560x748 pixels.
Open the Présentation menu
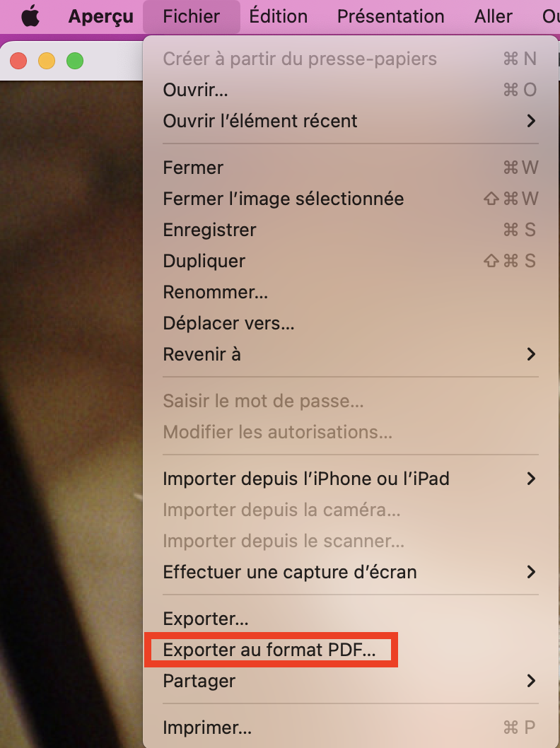(x=391, y=16)
